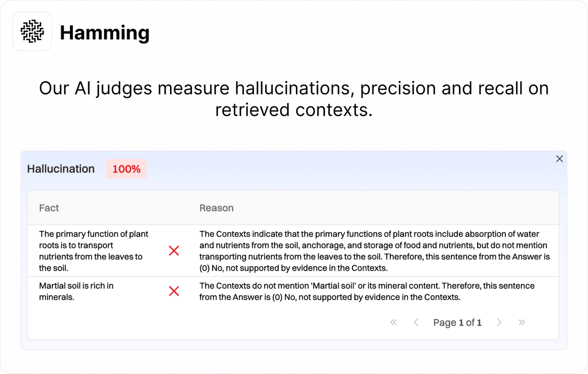The height and width of the screenshot is (374, 588).
Task: Go to the previous results page
Action: 416,322
